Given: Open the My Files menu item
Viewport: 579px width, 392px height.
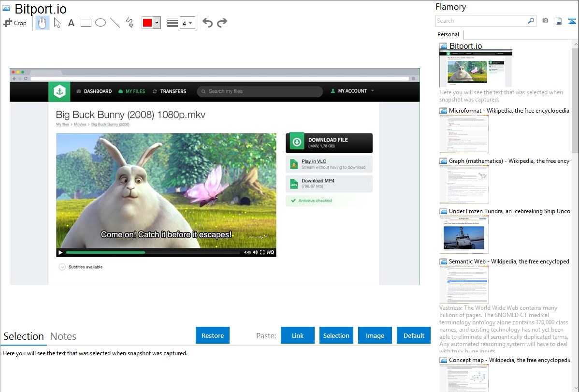Looking at the screenshot, I should point(132,91).
